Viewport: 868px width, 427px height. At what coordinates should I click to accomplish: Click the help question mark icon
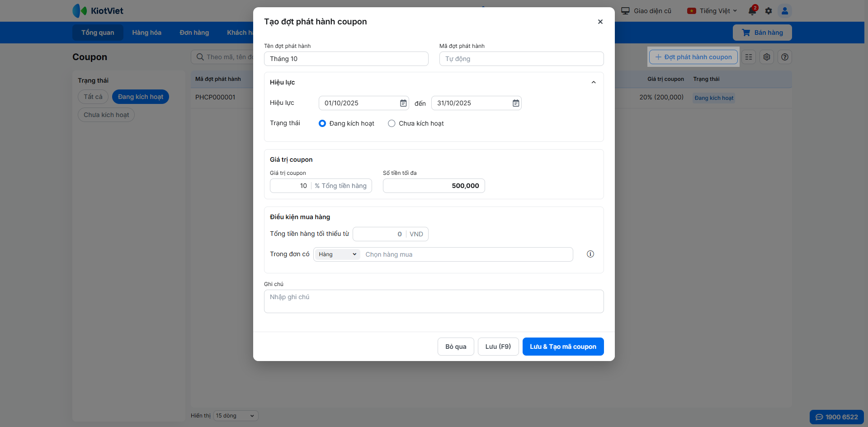coord(785,57)
